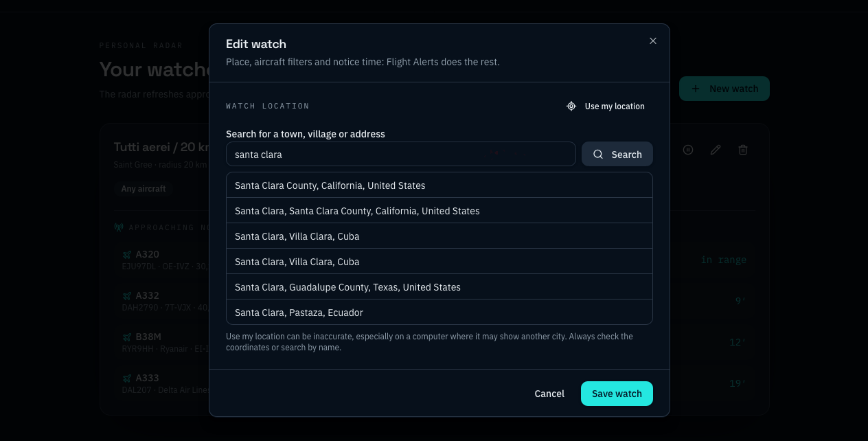Close the Edit watch dialog

coord(653,41)
